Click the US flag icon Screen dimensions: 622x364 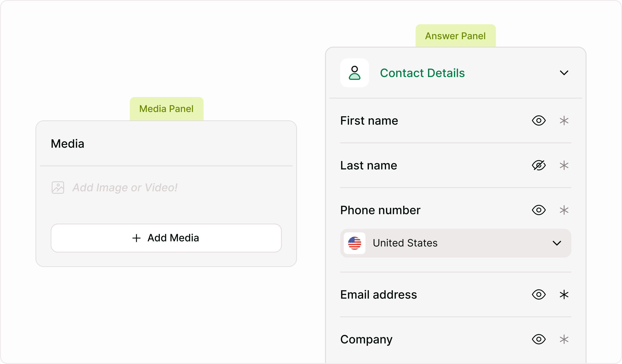(354, 243)
